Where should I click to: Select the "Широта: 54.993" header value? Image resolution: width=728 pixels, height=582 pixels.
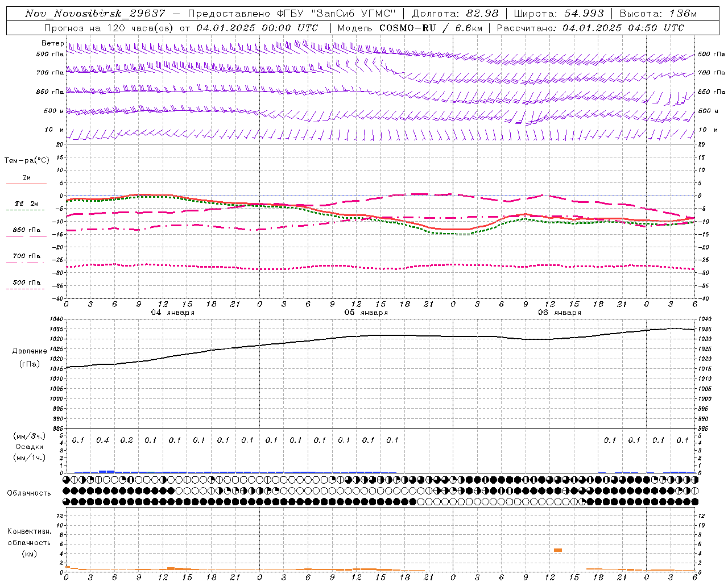point(559,14)
